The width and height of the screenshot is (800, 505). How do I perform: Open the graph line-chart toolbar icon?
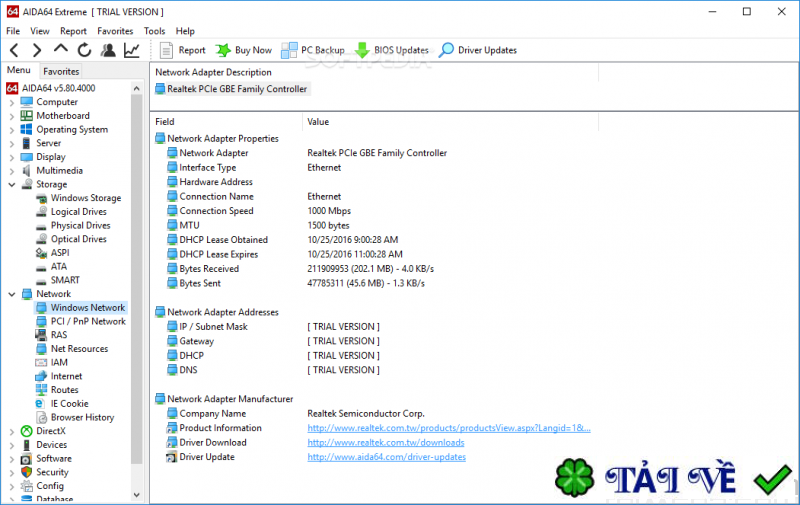point(132,50)
